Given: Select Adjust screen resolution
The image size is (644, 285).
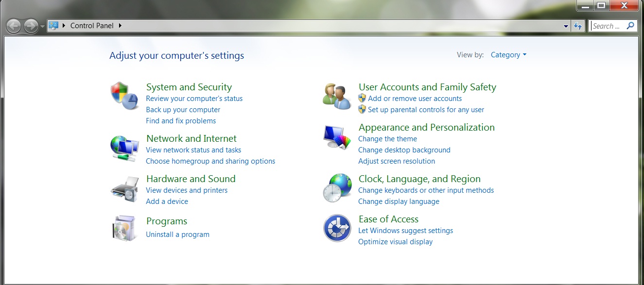Looking at the screenshot, I should click(x=396, y=161).
